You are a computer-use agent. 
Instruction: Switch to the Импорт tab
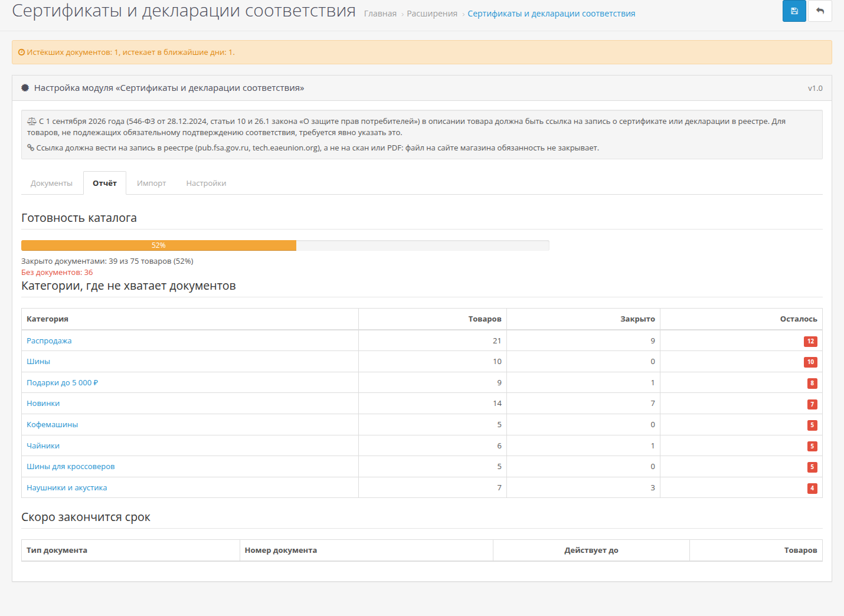point(152,184)
